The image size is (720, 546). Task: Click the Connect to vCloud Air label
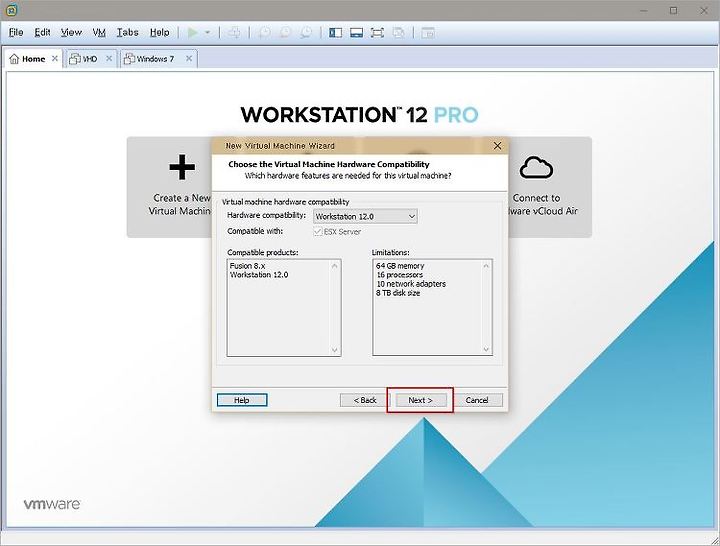point(543,204)
